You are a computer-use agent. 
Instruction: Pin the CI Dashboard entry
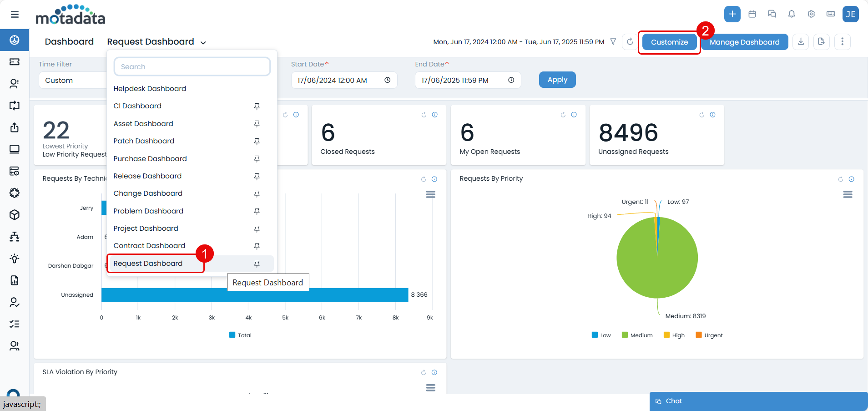pyautogui.click(x=257, y=107)
